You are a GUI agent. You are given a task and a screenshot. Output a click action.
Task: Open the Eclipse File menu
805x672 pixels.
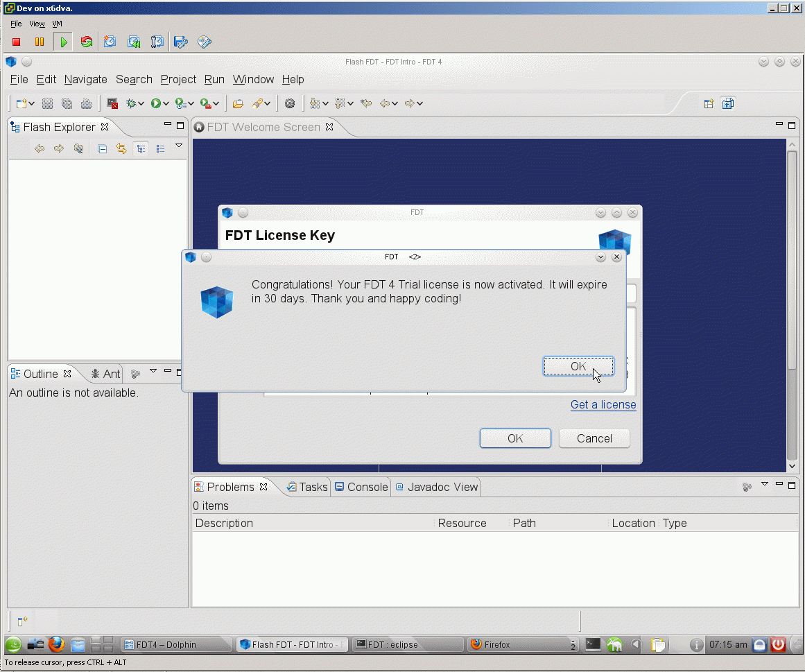point(19,80)
